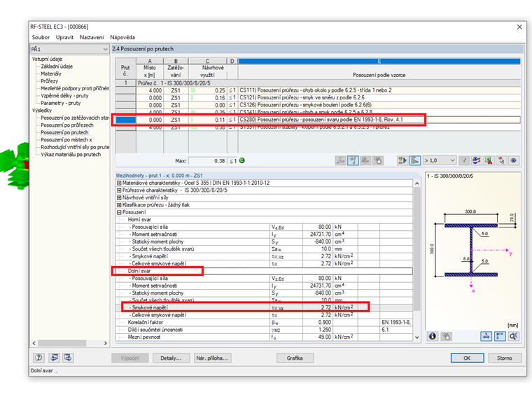Expand Průřezové charakteristiky node
This screenshot has height=399, width=532.
coord(119,190)
